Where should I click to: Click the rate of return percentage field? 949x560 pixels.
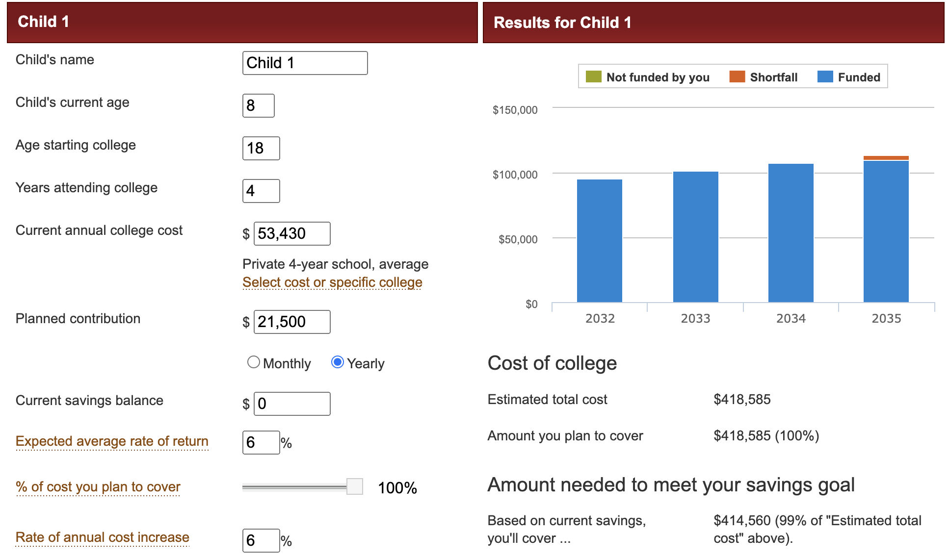coord(261,443)
